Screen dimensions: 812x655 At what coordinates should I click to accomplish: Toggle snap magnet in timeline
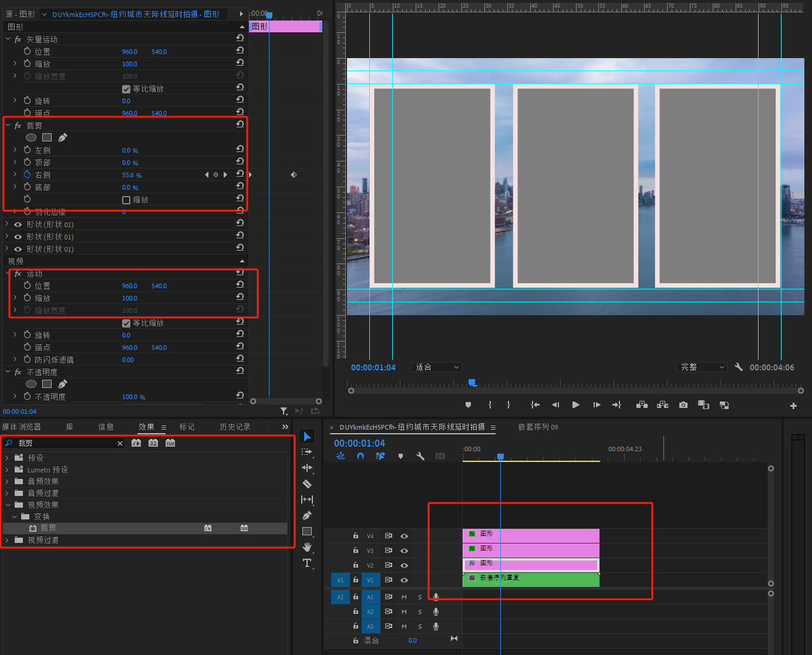tap(360, 456)
